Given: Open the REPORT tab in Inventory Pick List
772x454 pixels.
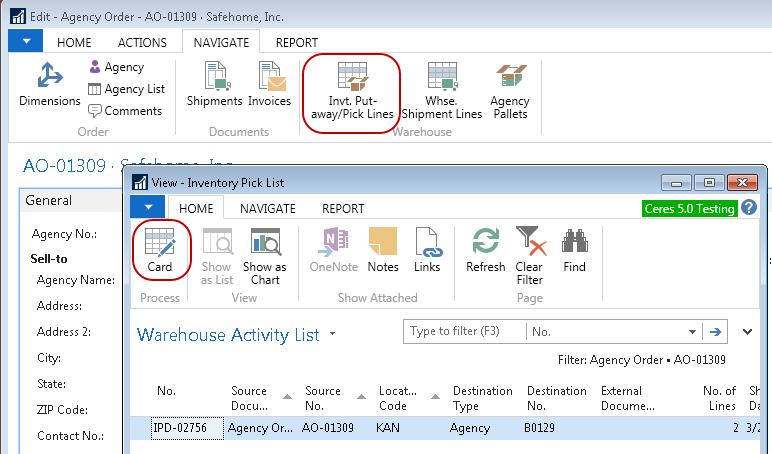Looking at the screenshot, I should tap(342, 209).
